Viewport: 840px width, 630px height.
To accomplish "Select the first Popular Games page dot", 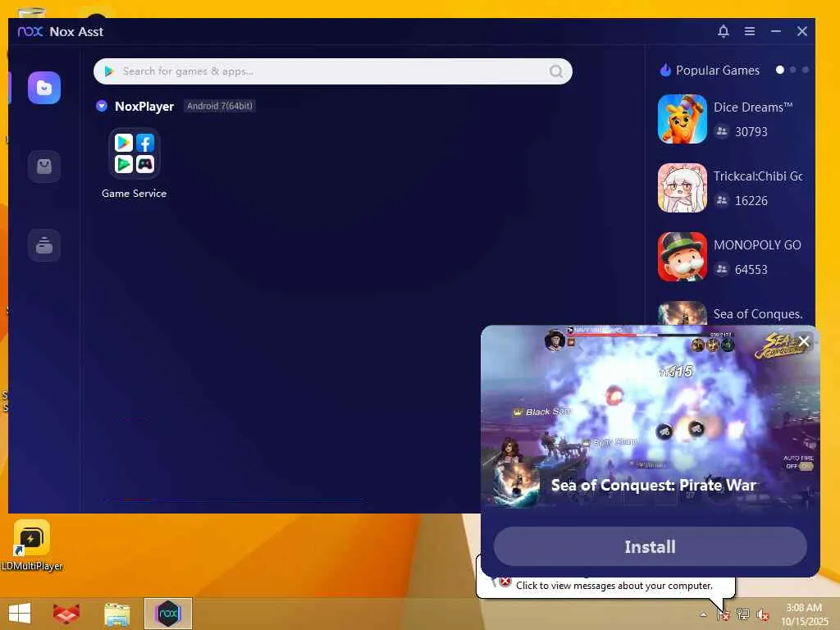I will coord(780,70).
